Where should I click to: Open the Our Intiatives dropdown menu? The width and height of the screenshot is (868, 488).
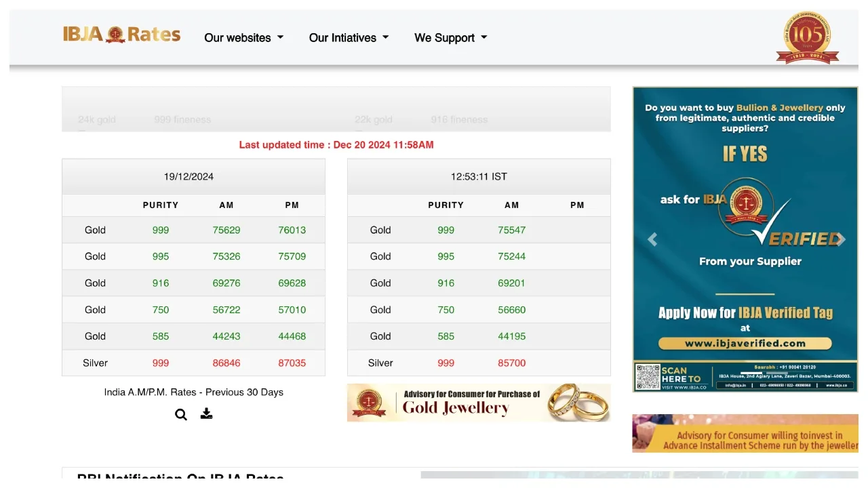pyautogui.click(x=349, y=38)
